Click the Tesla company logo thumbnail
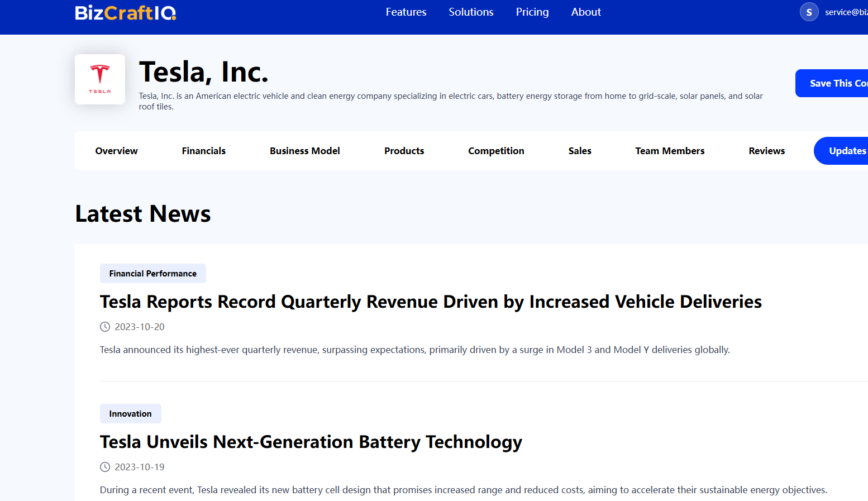The image size is (868, 501). click(x=100, y=79)
